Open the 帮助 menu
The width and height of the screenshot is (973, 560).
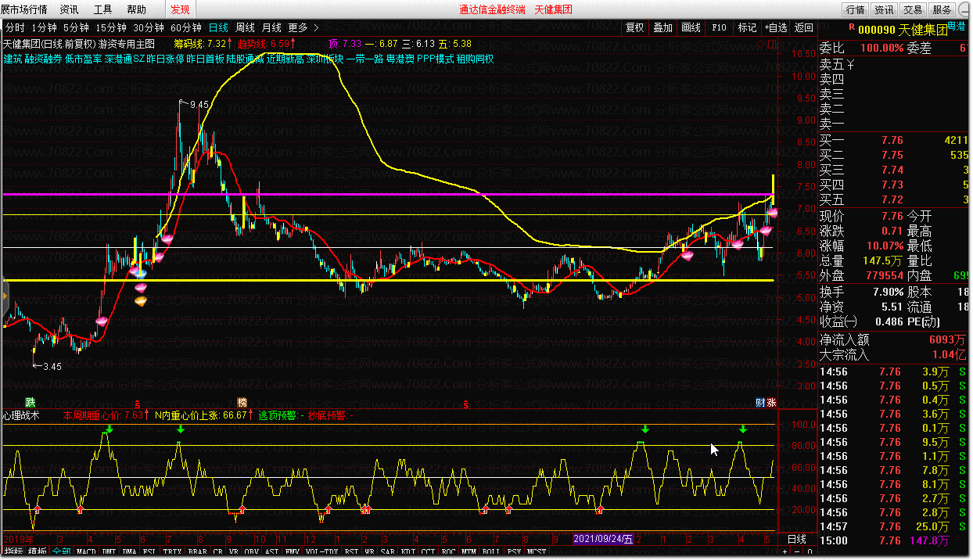[136, 9]
